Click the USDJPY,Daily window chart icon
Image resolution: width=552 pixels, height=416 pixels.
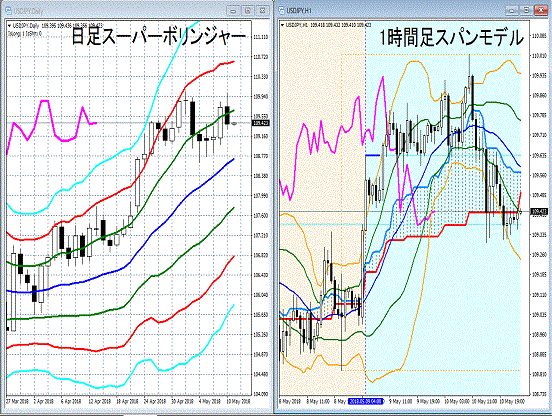8,11
